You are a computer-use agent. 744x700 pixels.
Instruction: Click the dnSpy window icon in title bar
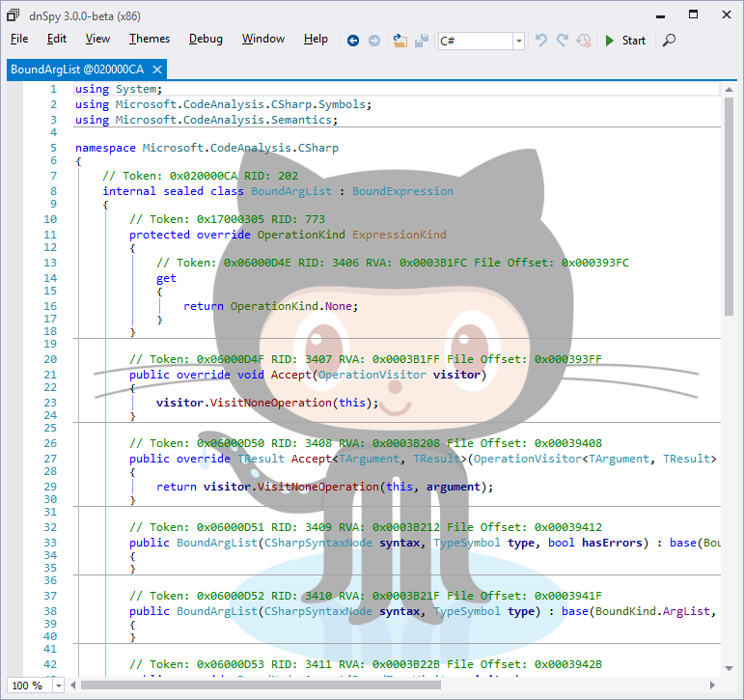(14, 15)
